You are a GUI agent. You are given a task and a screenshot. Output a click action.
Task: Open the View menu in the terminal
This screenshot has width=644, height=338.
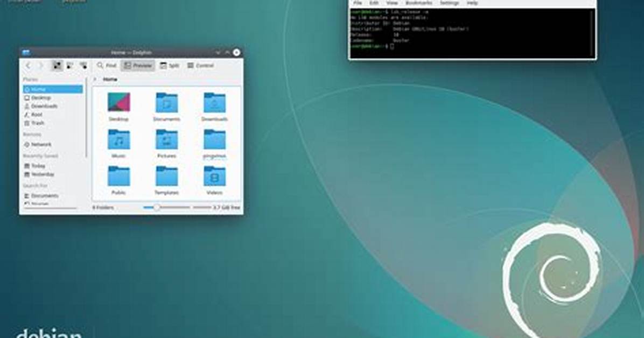click(392, 3)
